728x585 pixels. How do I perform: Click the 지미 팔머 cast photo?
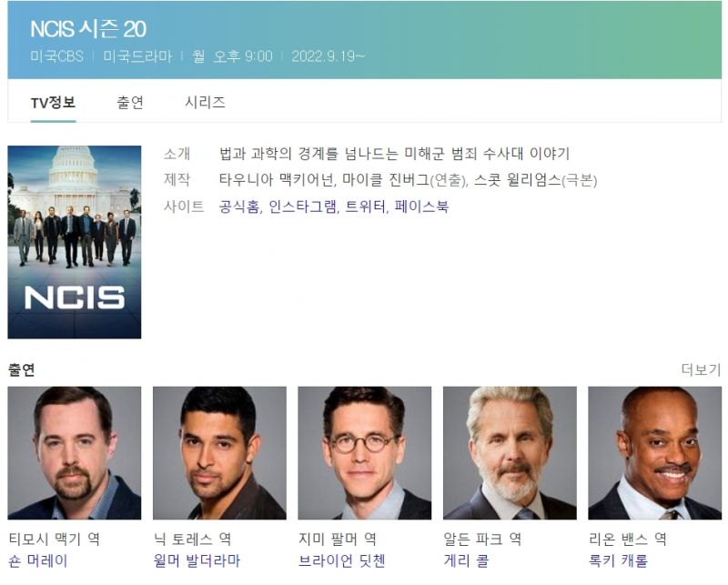coord(365,453)
